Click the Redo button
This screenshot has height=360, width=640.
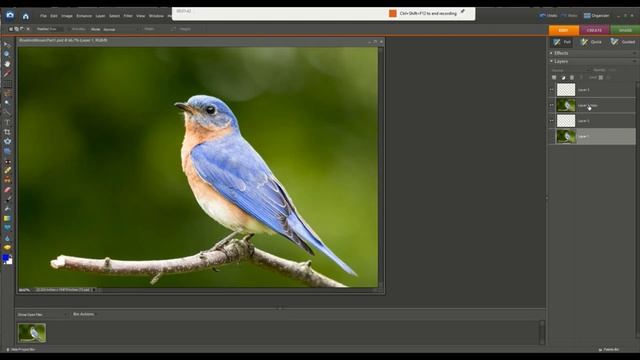pyautogui.click(x=569, y=16)
